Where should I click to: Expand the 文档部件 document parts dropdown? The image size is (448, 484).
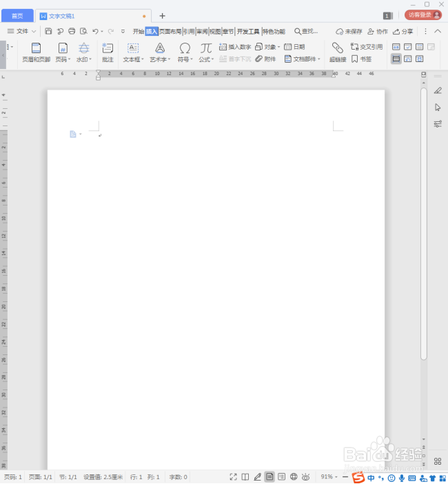tap(319, 59)
